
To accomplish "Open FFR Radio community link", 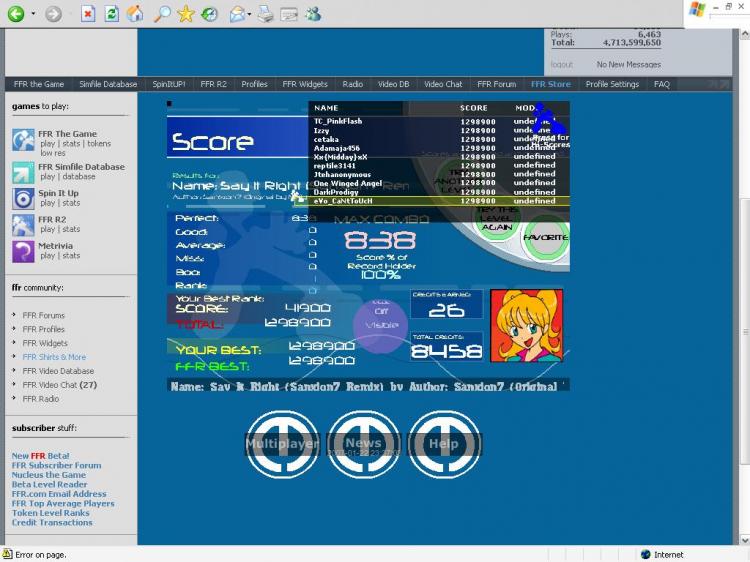I will 41,398.
